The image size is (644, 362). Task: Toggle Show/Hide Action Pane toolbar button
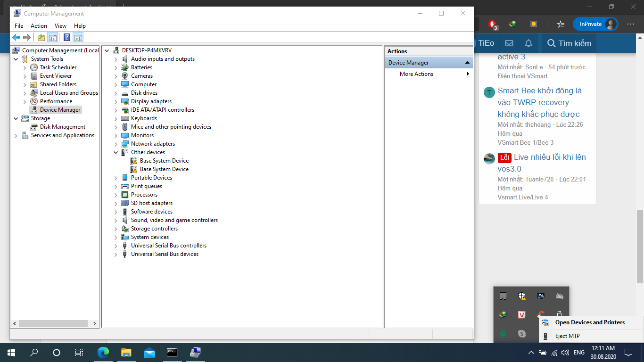pos(78,38)
